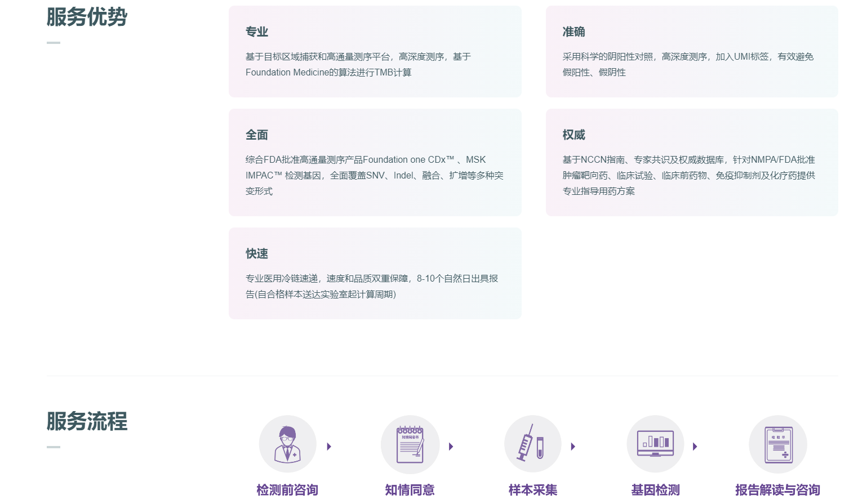Click the 权威 advantage card
Viewport: 858px width, 504px height.
pyautogui.click(x=691, y=163)
